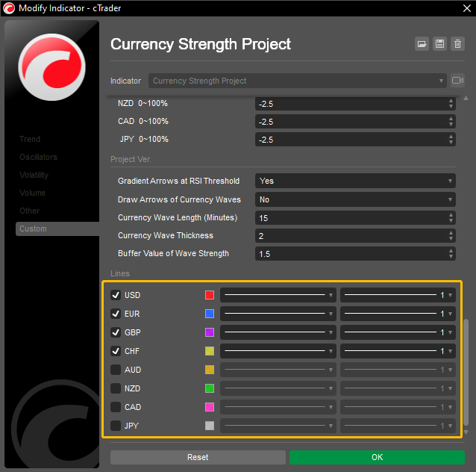Viewport: 476px width, 472px height.
Task: Change the blue EUR color swatch
Action: click(210, 314)
